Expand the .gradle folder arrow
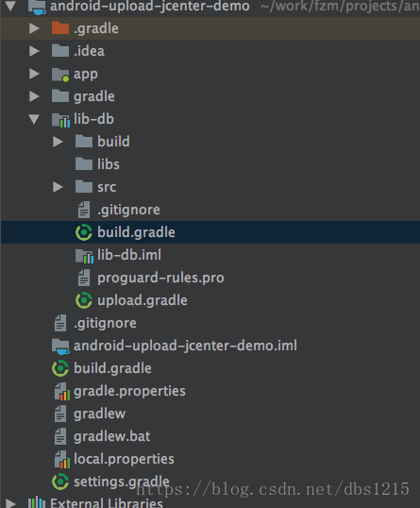420x508 pixels. pyautogui.click(x=34, y=28)
